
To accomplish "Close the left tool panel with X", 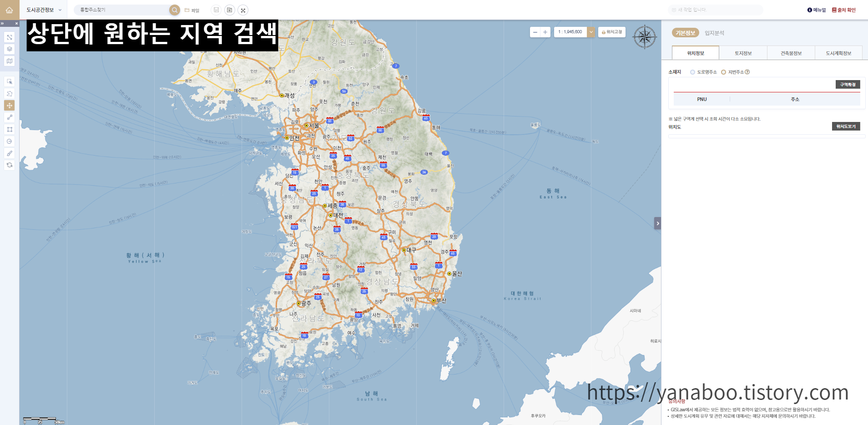I will 16,23.
